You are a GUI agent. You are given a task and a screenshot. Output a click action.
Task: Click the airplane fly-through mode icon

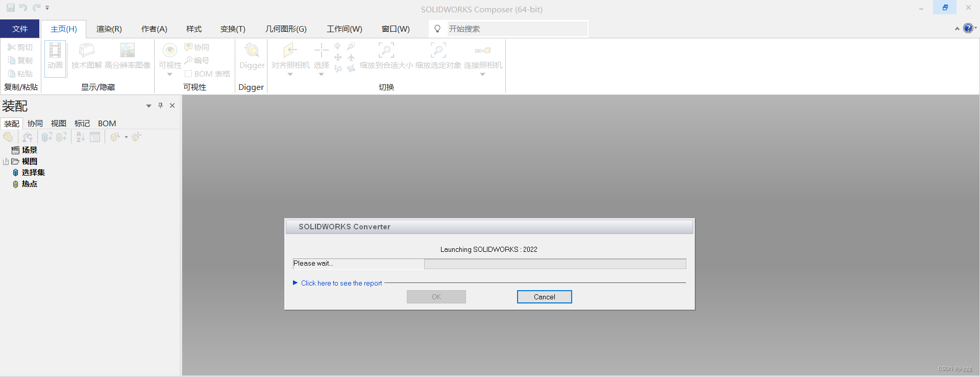click(x=351, y=57)
